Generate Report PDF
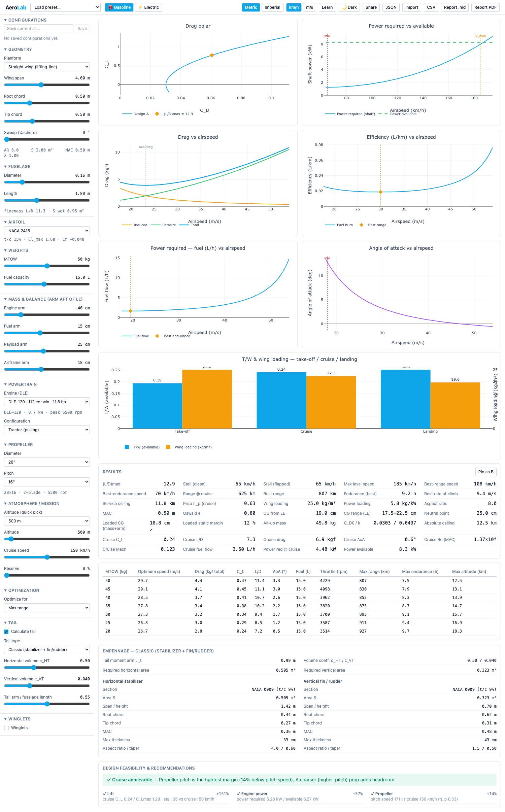505x812 pixels. [485, 7]
